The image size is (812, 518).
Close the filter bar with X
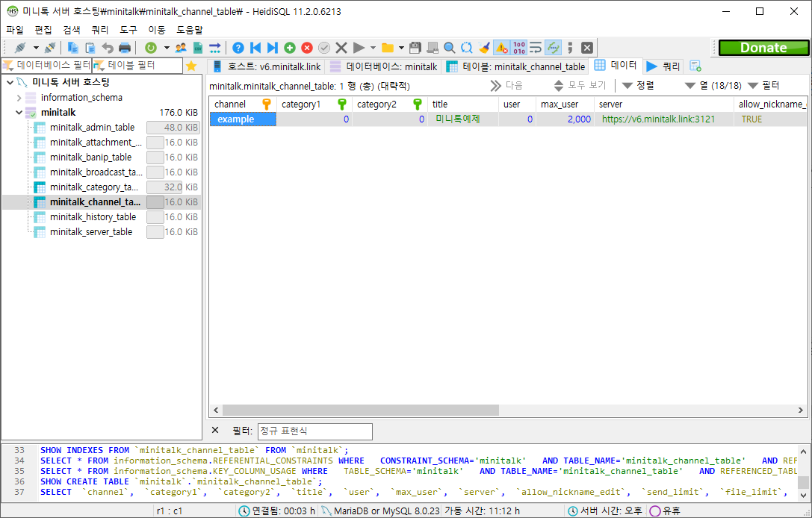click(215, 431)
